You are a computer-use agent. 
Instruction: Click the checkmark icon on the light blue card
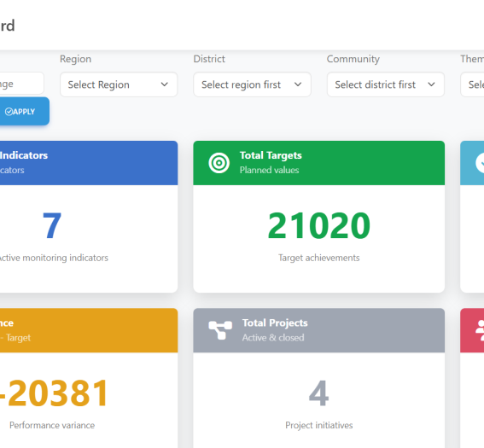[x=481, y=163]
